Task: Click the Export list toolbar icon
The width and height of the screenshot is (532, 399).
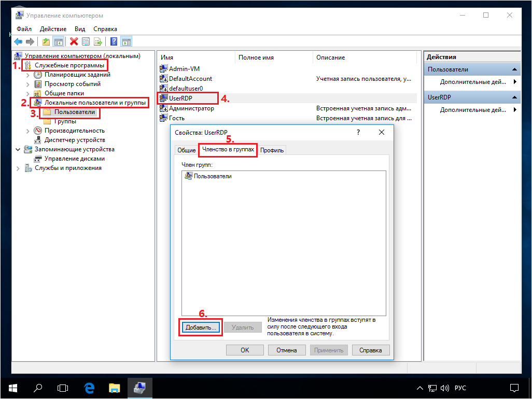Action: coord(97,41)
